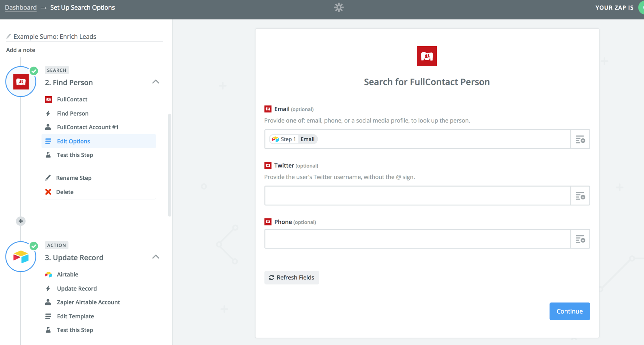Click the FullContact icon in step 2 circle
Viewport: 644px width, 345px height.
coord(21,82)
